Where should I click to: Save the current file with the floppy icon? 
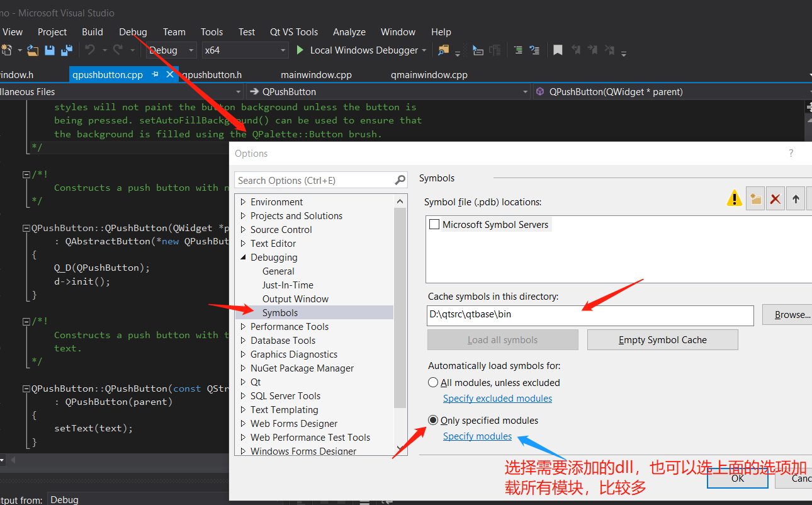coord(50,50)
